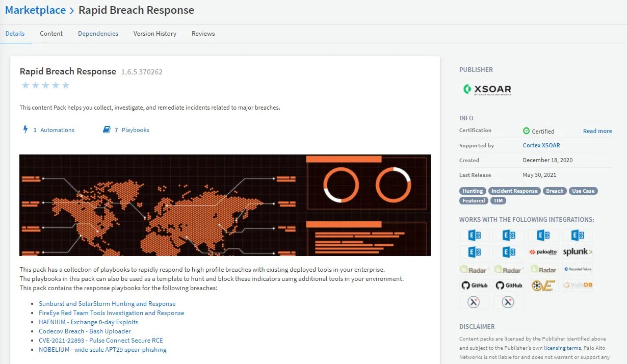627x364 pixels.
Task: Open the second GitHub integration logo
Action: [x=509, y=285]
